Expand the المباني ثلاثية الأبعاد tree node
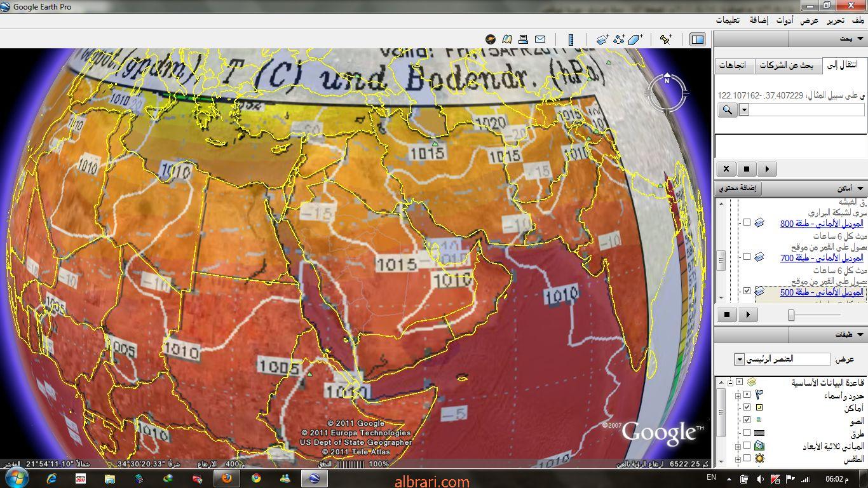Viewport: 868px width, 488px height. (x=738, y=446)
